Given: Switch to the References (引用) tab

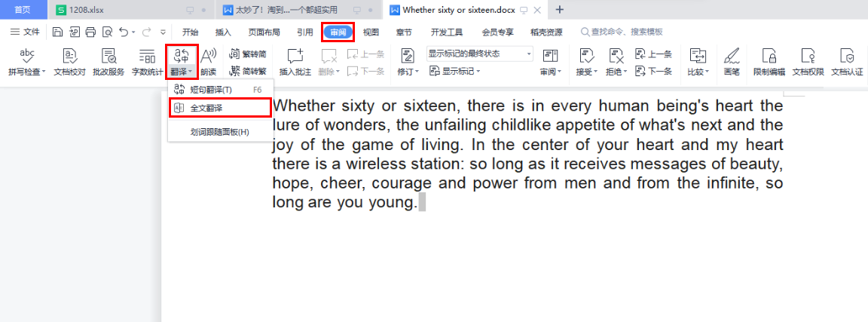Looking at the screenshot, I should point(304,32).
